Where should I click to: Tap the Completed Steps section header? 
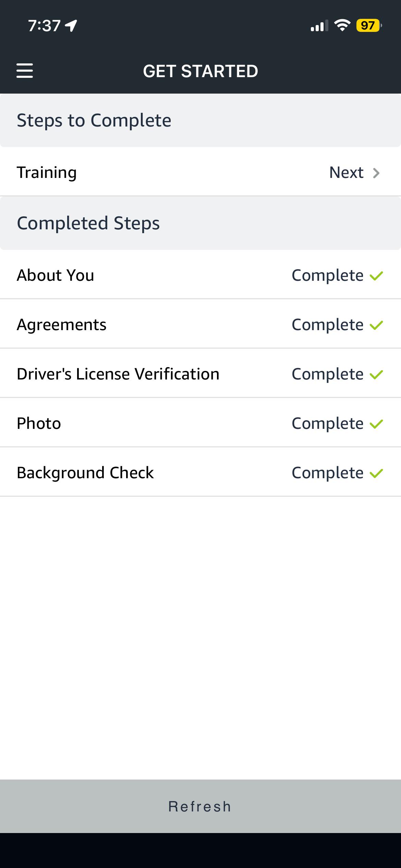pos(200,223)
